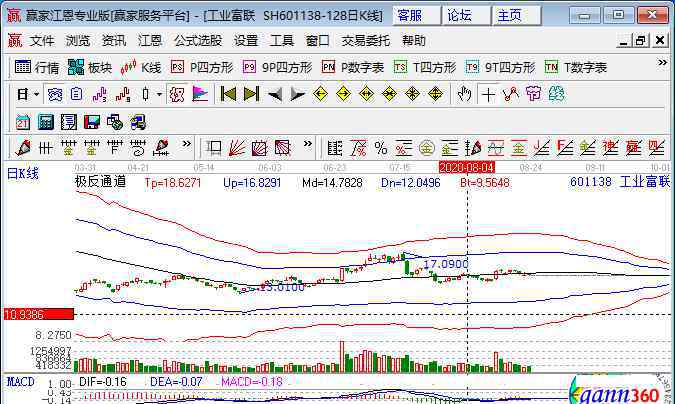
Task: Open the 9P四方形 tool
Action: 278,68
